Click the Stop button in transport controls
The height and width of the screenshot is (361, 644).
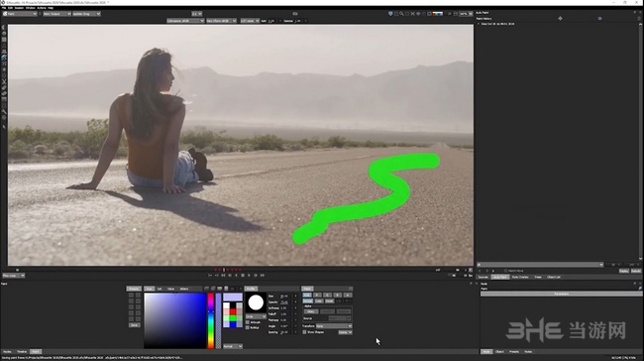243,275
